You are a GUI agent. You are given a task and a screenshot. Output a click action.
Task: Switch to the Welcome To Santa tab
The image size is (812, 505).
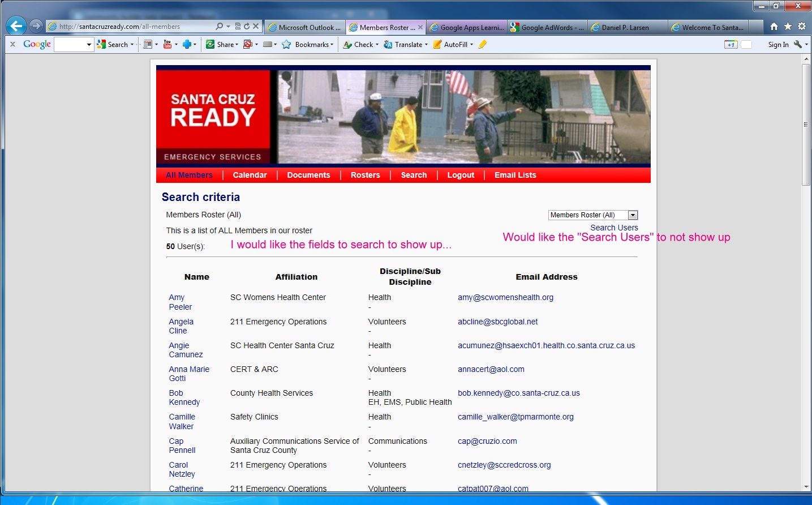coord(708,27)
